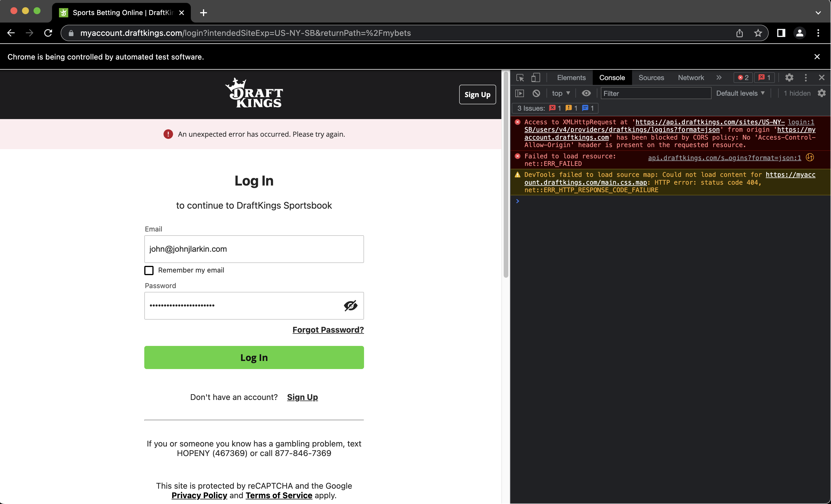Focus the Email input field
This screenshot has width=831, height=504.
coord(254,249)
